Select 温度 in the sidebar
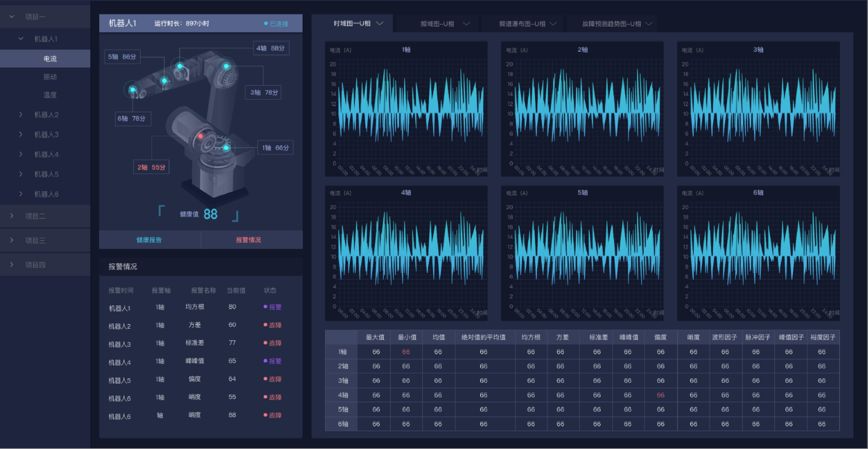Viewport: 868px width, 449px height. pyautogui.click(x=50, y=95)
